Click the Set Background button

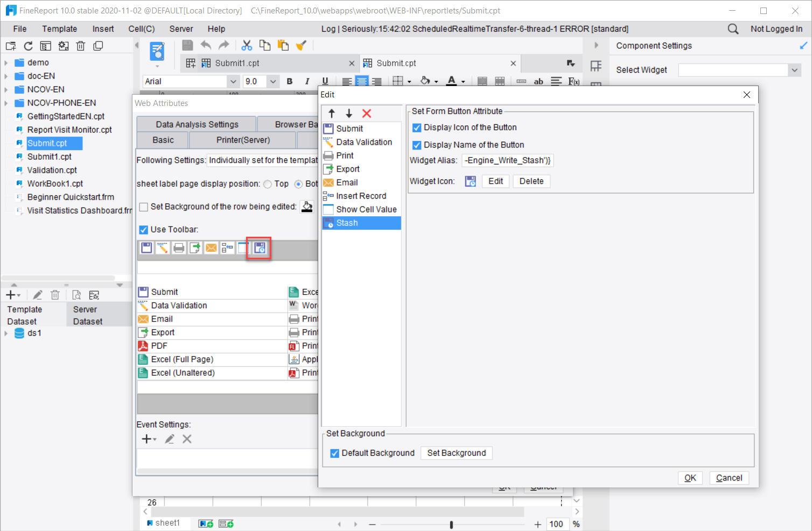pos(456,453)
